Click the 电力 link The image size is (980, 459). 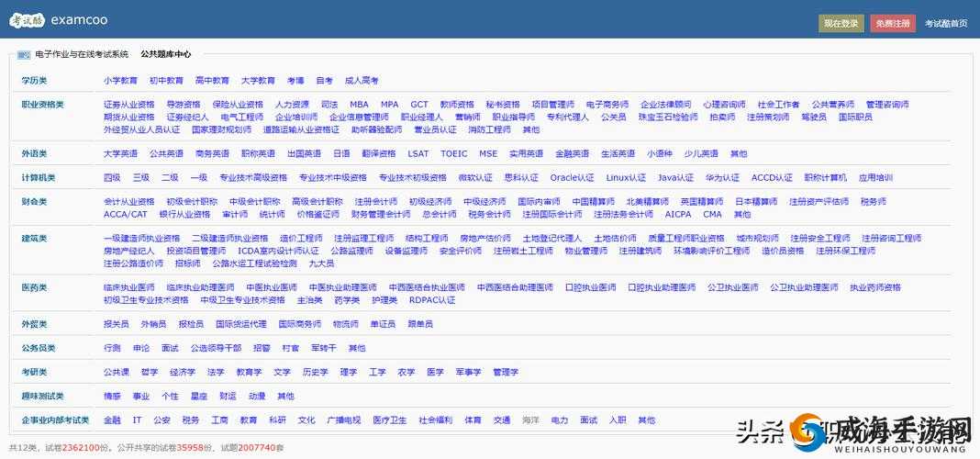[560, 420]
